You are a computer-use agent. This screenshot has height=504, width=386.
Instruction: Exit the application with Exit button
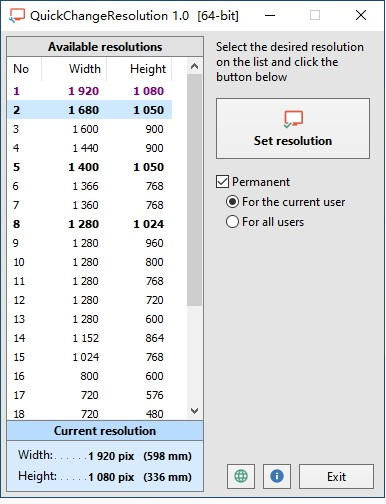[x=336, y=476]
